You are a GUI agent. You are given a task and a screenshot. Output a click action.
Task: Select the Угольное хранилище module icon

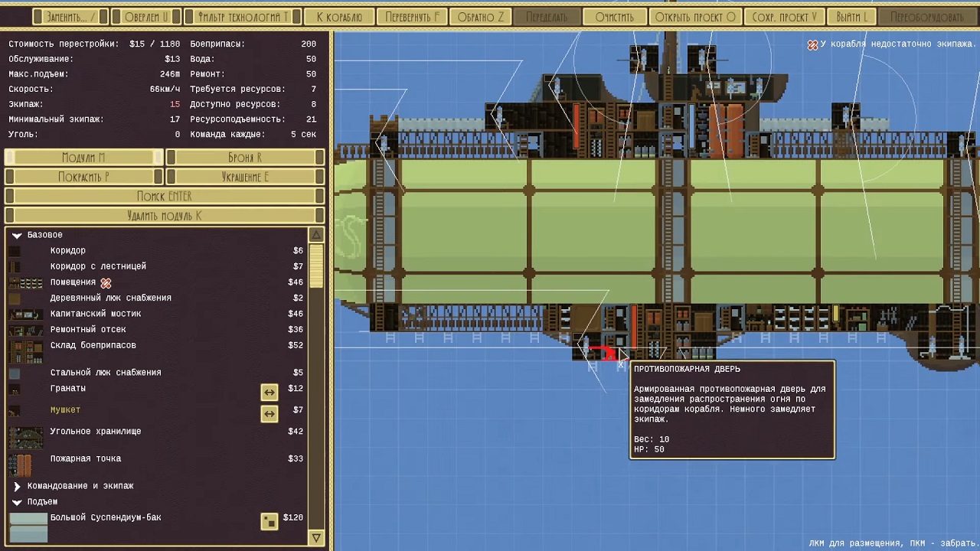pos(25,437)
